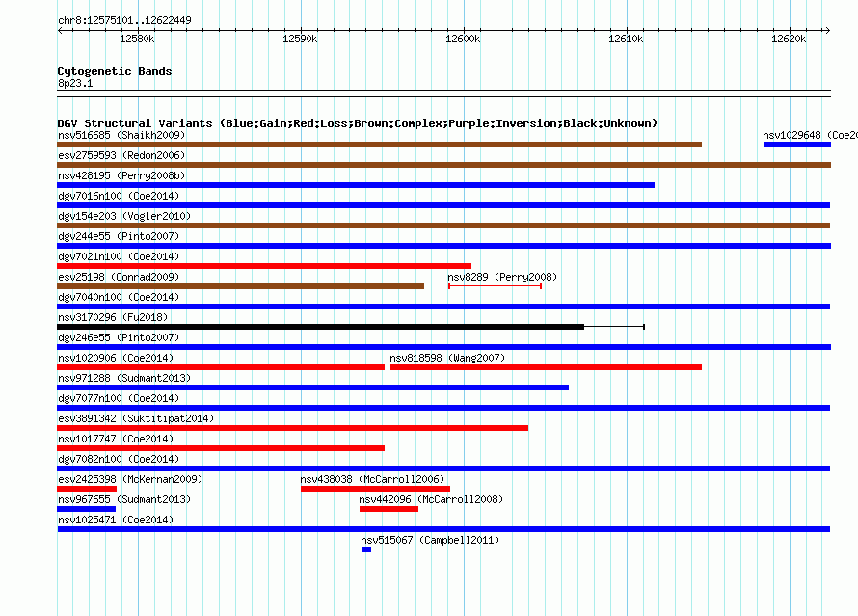Click the nsv428195 (Perry2008b) label
The width and height of the screenshot is (858, 616).
(x=121, y=175)
